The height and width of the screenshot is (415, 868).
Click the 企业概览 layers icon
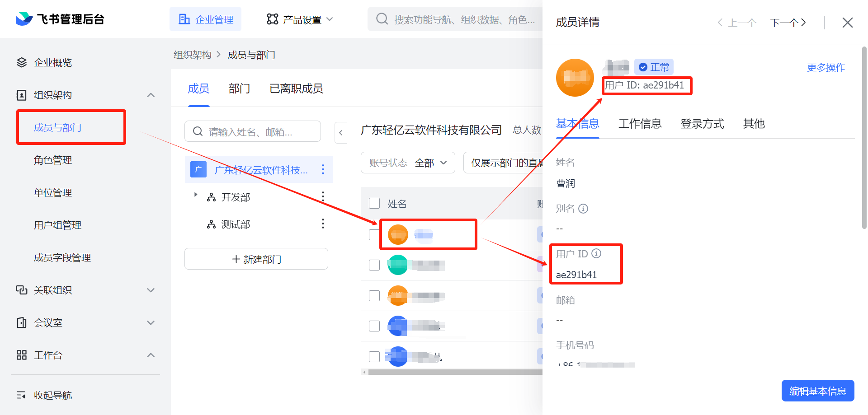tap(22, 62)
